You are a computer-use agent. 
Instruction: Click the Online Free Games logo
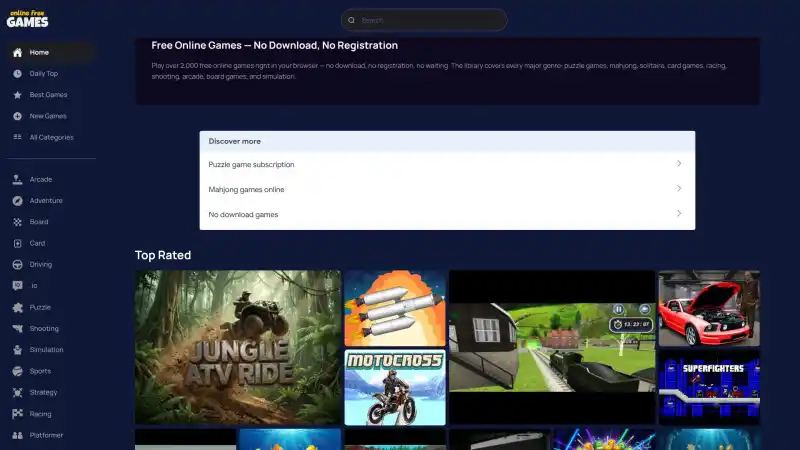click(x=28, y=19)
